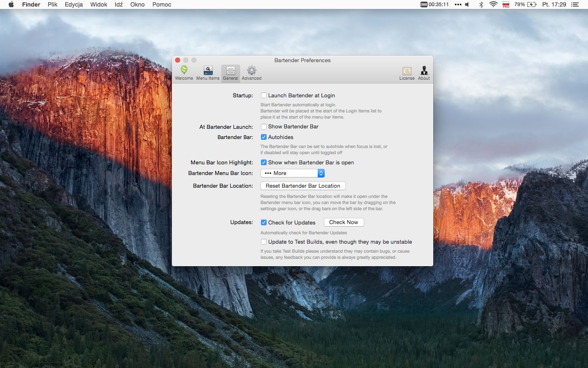Open the Edycja menu
Image resolution: width=588 pixels, height=368 pixels.
click(74, 4)
